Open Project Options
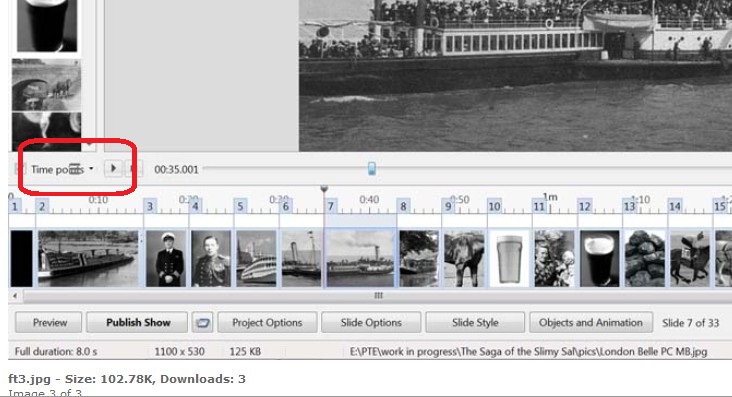 [267, 322]
